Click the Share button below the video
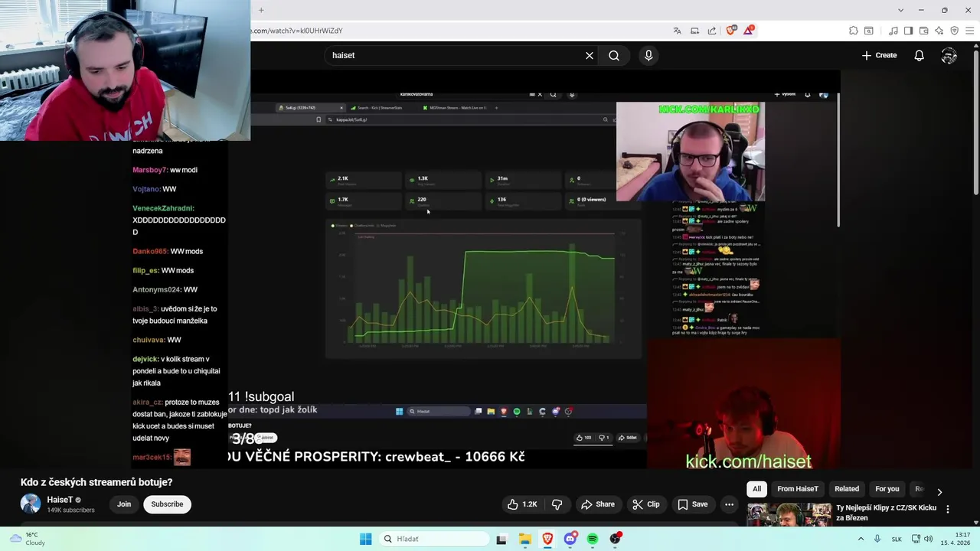 pos(598,504)
